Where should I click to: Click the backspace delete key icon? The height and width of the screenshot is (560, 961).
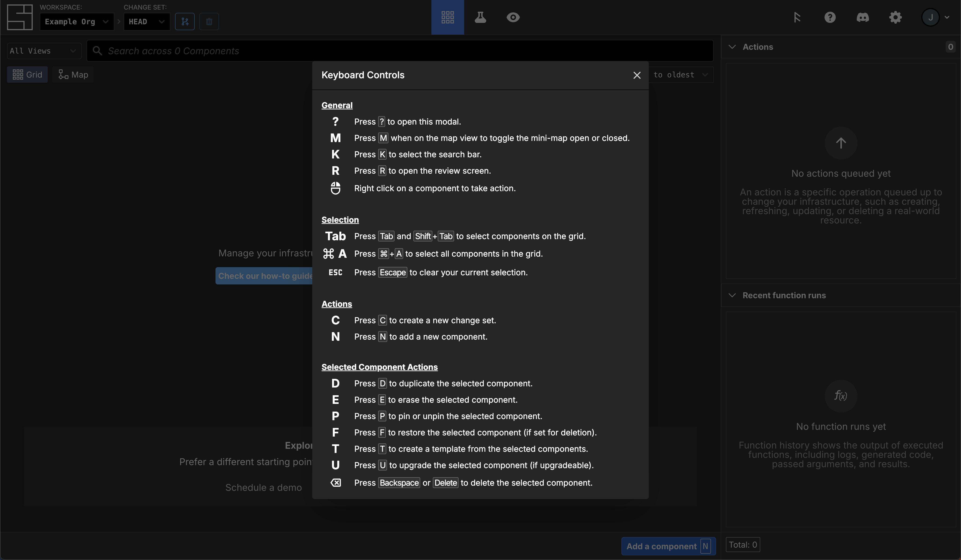tap(336, 483)
